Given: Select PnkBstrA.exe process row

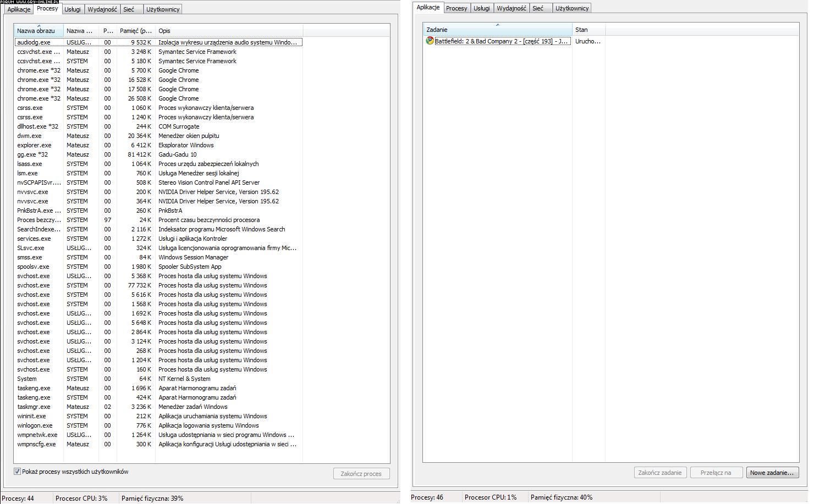Looking at the screenshot, I should tap(158, 211).
